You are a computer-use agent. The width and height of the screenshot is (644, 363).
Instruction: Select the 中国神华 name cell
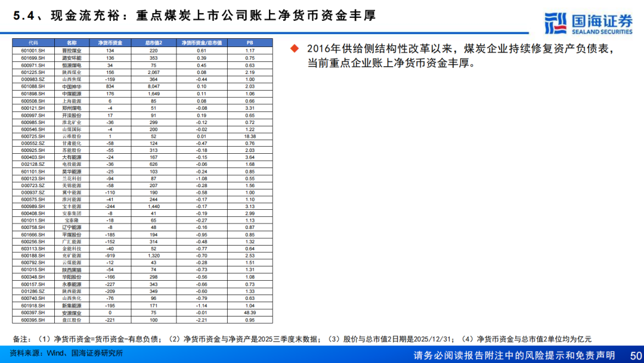pos(72,86)
